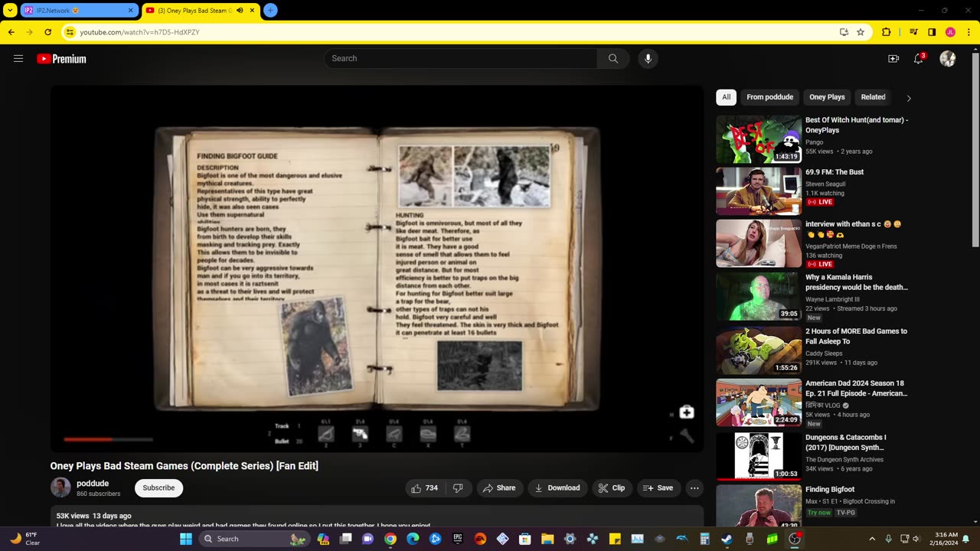
Task: Open media controls in Chrome toolbar
Action: click(x=913, y=32)
